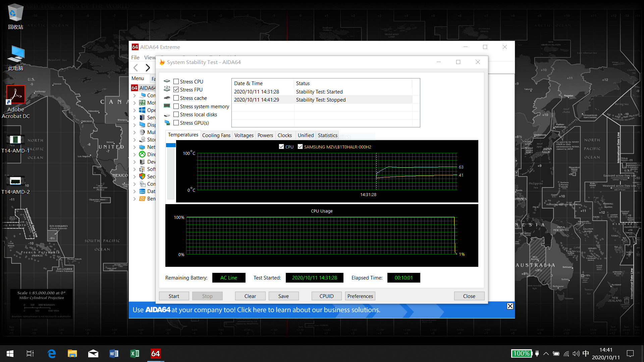The height and width of the screenshot is (362, 644).
Task: Click the CPUID button
Action: tap(326, 296)
